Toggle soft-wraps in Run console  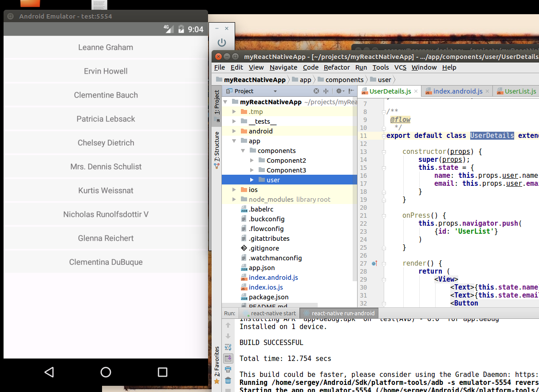tap(228, 347)
